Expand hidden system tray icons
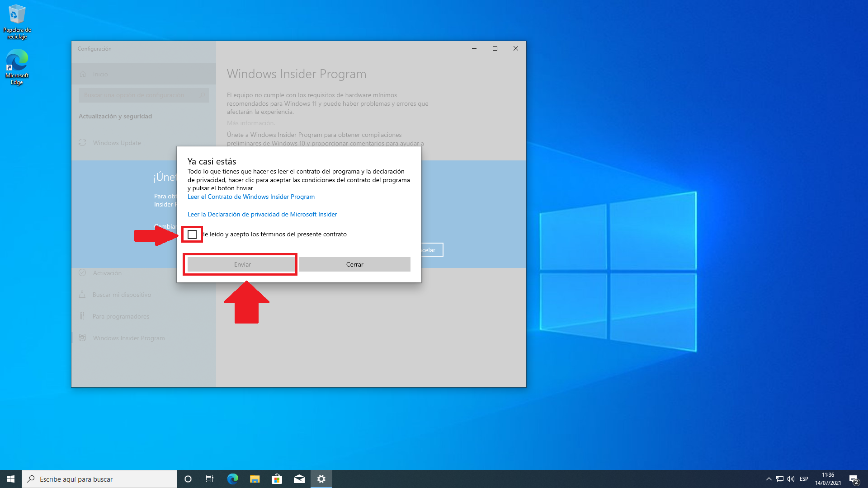 [x=769, y=479]
